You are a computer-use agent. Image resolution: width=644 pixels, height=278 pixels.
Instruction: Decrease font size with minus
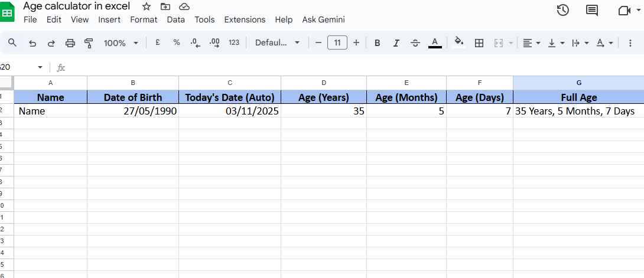[x=318, y=42]
